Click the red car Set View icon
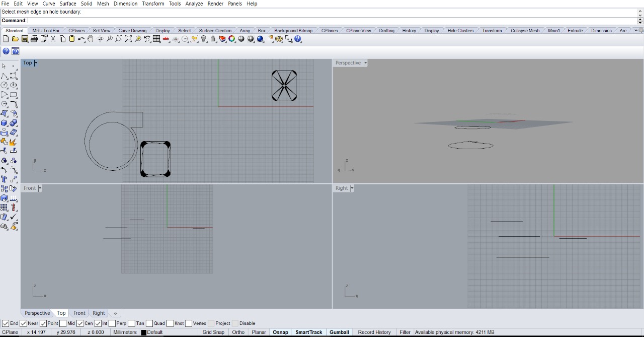644x337 pixels. (x=166, y=39)
